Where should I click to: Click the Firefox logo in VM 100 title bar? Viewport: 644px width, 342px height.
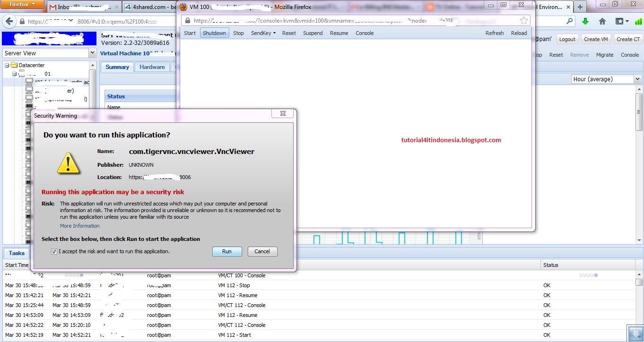(184, 7)
